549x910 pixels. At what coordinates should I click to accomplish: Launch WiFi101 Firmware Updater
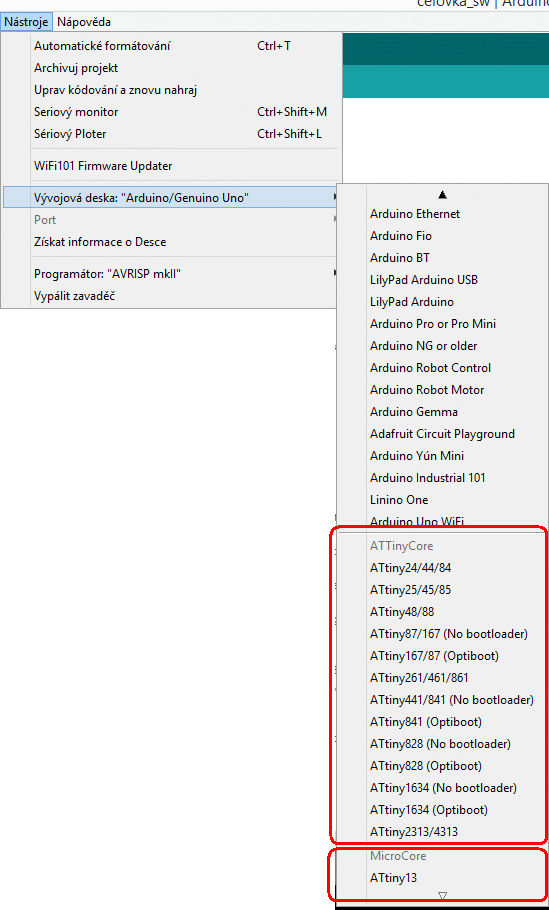(x=171, y=166)
